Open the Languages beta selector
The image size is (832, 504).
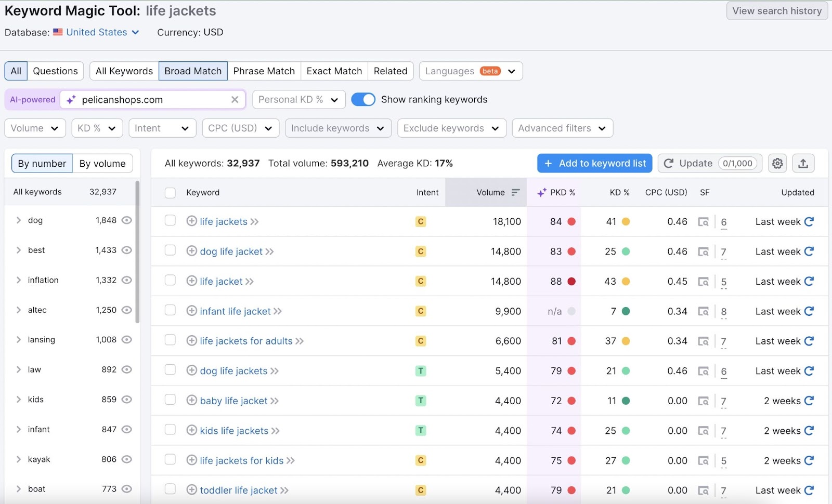tap(471, 71)
